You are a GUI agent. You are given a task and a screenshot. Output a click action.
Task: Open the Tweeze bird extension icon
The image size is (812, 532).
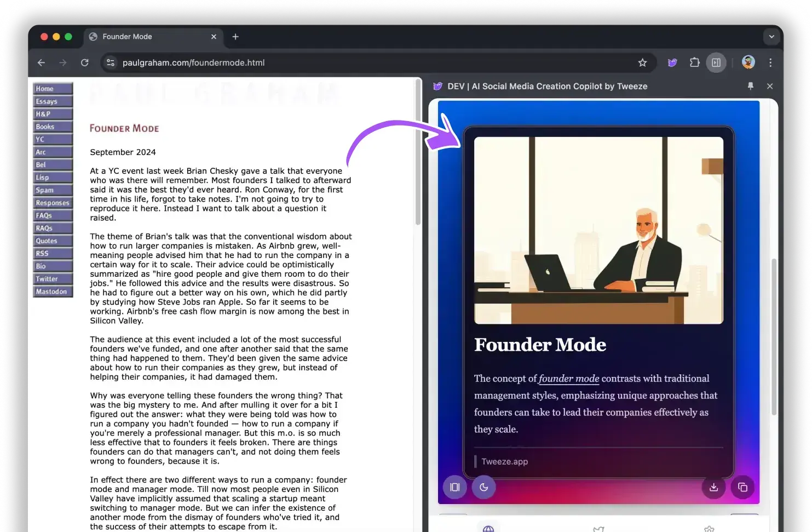tap(672, 62)
